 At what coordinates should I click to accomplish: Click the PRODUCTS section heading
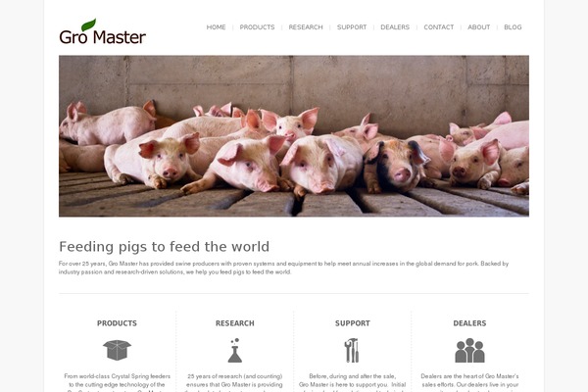[x=117, y=323]
